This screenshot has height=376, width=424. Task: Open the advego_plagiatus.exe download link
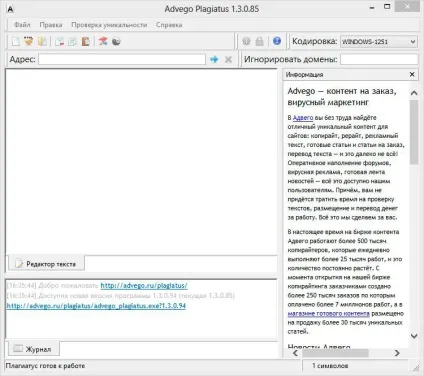[96, 306]
